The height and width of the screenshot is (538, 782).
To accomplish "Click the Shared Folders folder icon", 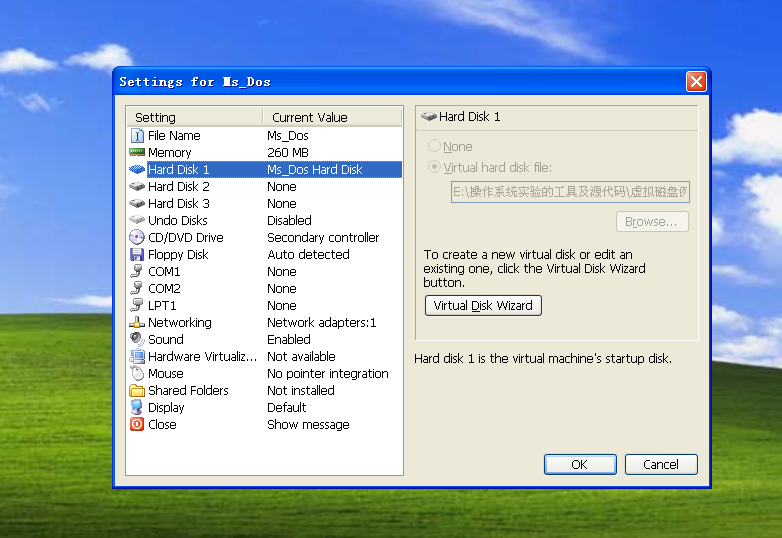I will [137, 390].
